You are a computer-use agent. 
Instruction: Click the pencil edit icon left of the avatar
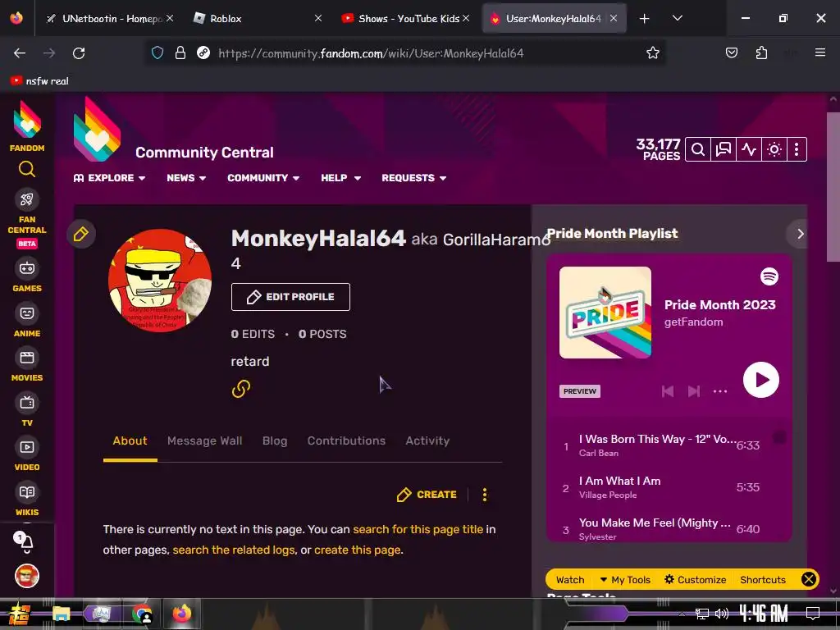coord(81,234)
